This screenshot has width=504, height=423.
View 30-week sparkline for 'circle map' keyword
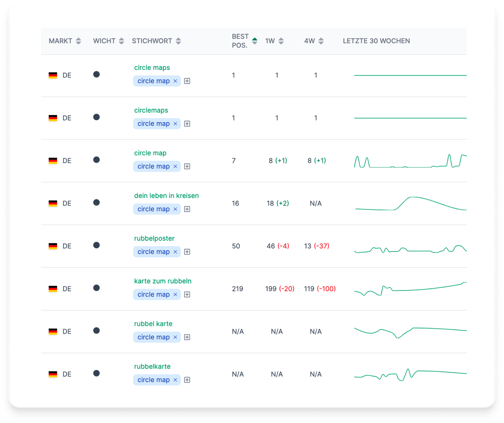click(x=410, y=161)
